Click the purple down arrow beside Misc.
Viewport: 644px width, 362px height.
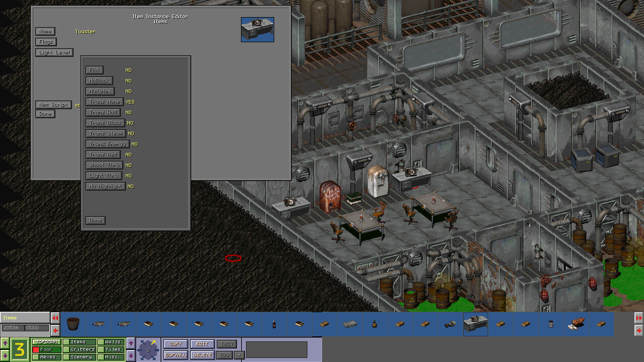(131, 355)
